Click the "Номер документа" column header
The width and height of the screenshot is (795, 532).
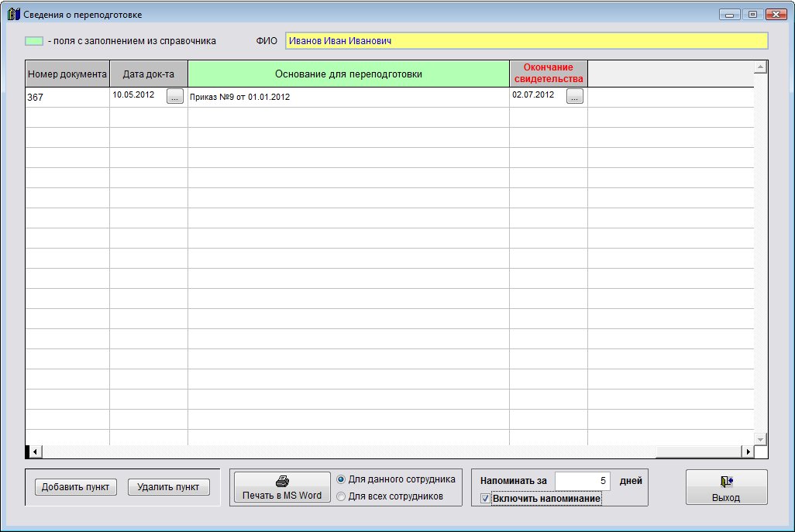click(67, 74)
